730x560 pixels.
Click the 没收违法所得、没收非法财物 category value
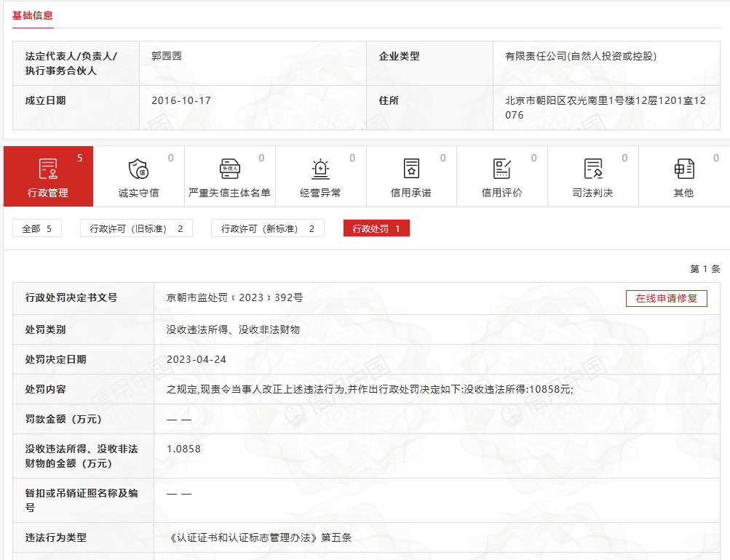(x=233, y=329)
